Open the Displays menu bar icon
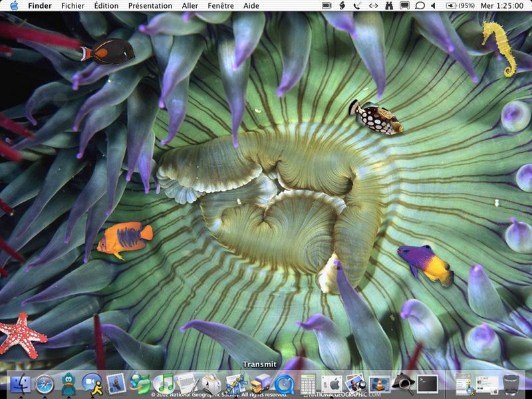 pyautogui.click(x=404, y=5)
